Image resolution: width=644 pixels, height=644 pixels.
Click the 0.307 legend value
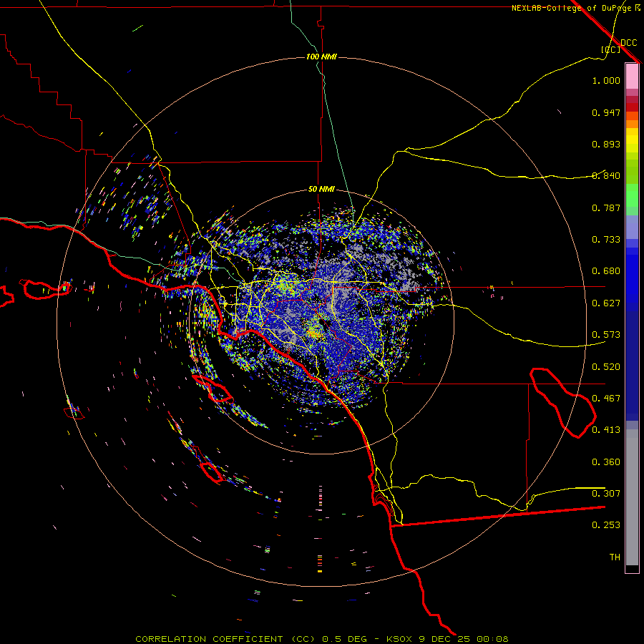click(x=606, y=494)
